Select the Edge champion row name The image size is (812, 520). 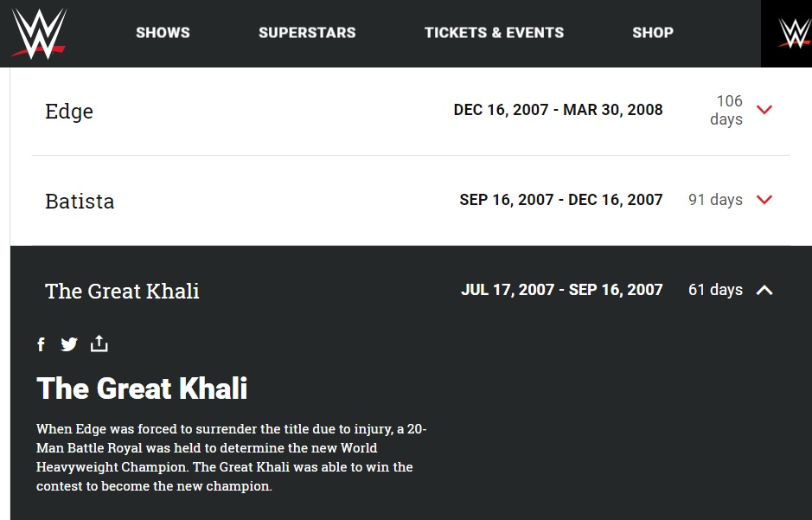pyautogui.click(x=69, y=112)
